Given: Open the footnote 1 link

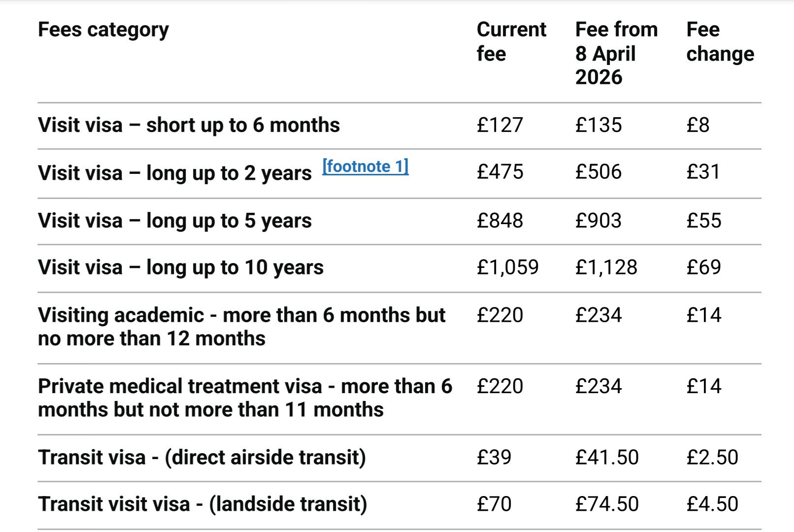Looking at the screenshot, I should coord(365,166).
